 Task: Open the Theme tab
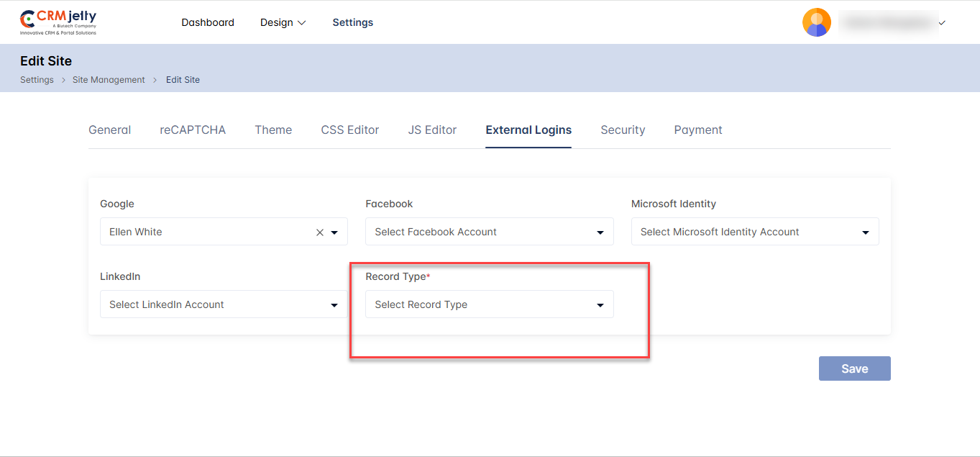273,130
